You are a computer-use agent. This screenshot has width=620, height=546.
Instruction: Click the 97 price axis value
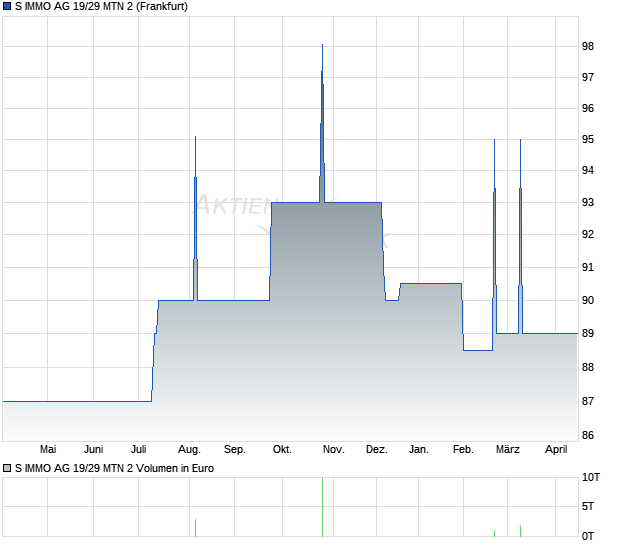tap(588, 77)
